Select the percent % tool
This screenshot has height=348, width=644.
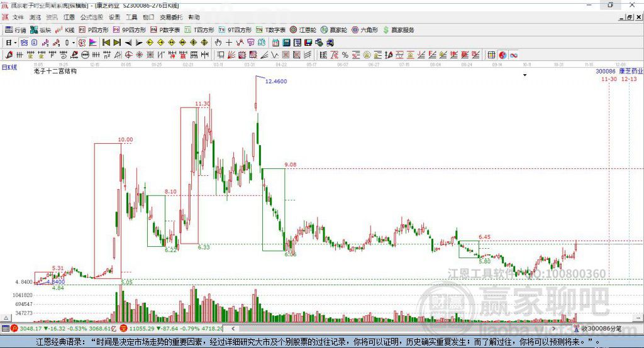tap(345, 55)
